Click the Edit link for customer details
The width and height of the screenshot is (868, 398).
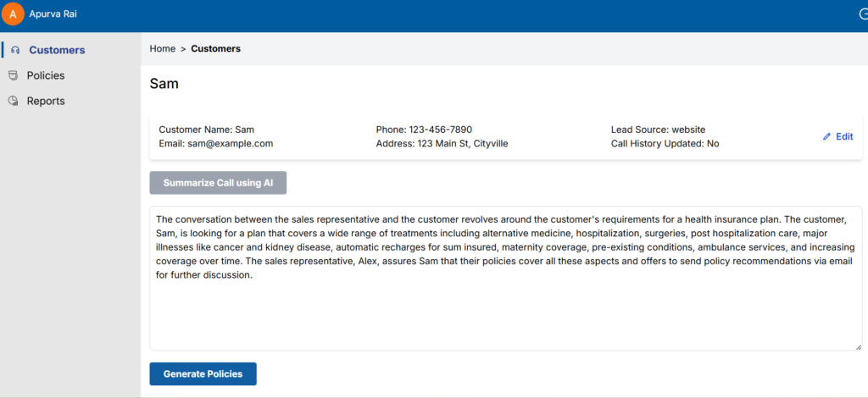point(844,136)
